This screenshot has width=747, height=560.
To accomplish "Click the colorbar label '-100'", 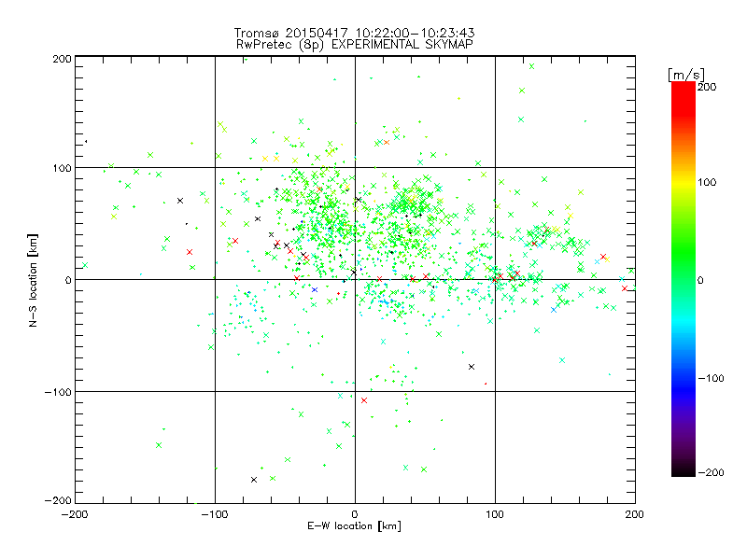I will tap(711, 378).
